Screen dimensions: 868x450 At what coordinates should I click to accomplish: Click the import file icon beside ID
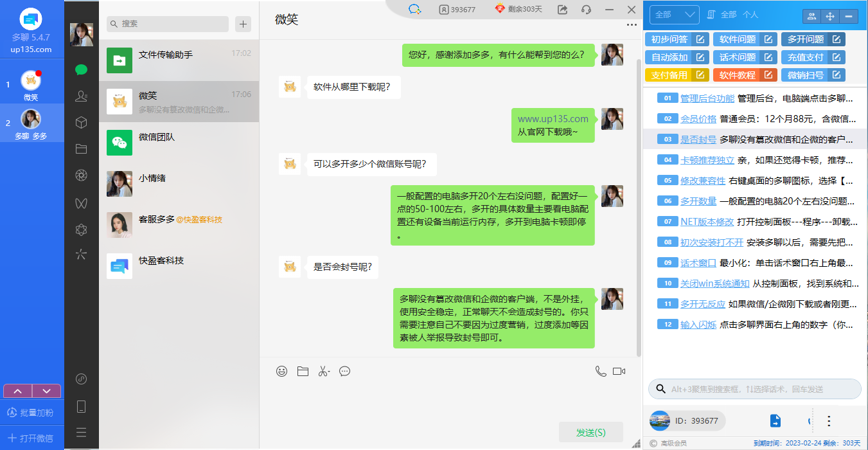click(x=775, y=421)
